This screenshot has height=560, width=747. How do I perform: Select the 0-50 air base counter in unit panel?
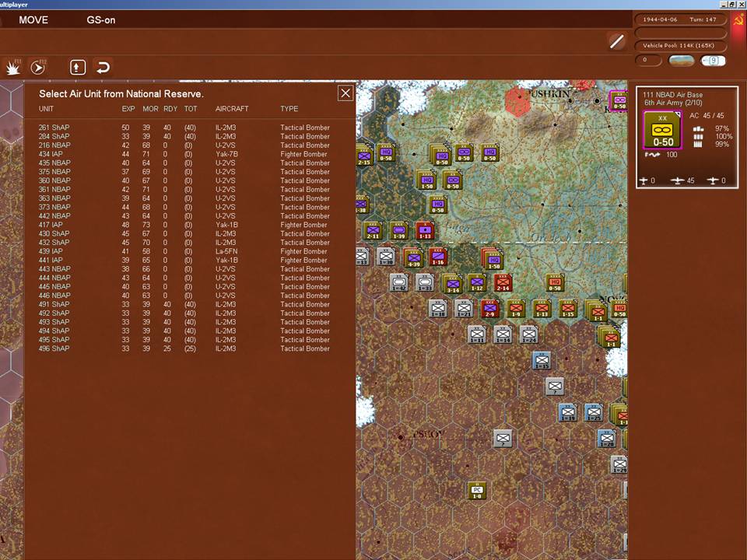coord(663,130)
